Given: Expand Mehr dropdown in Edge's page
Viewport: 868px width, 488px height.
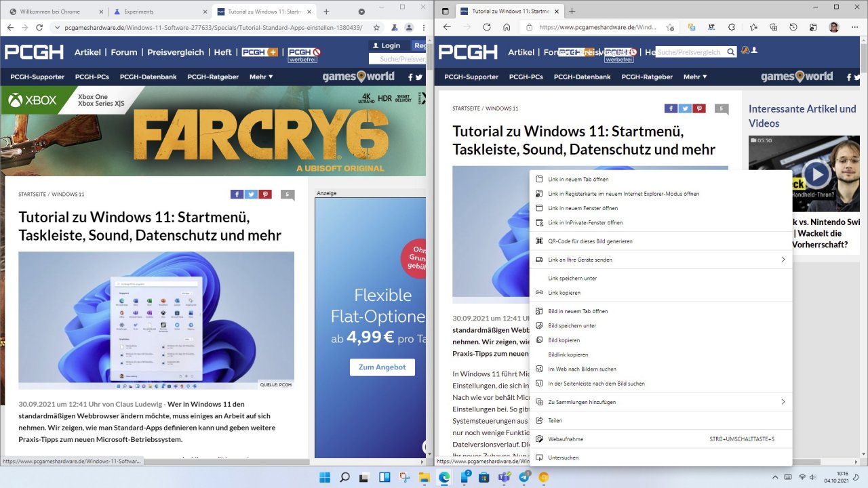Looking at the screenshot, I should coord(695,77).
